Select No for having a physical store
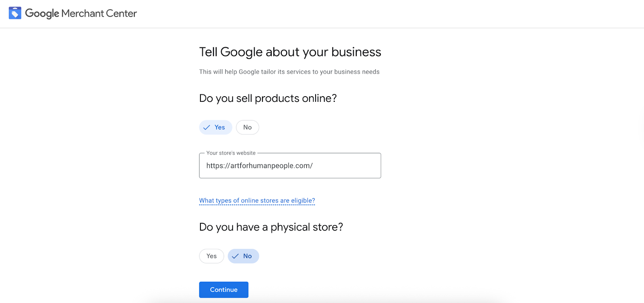The width and height of the screenshot is (644, 303). 243,256
